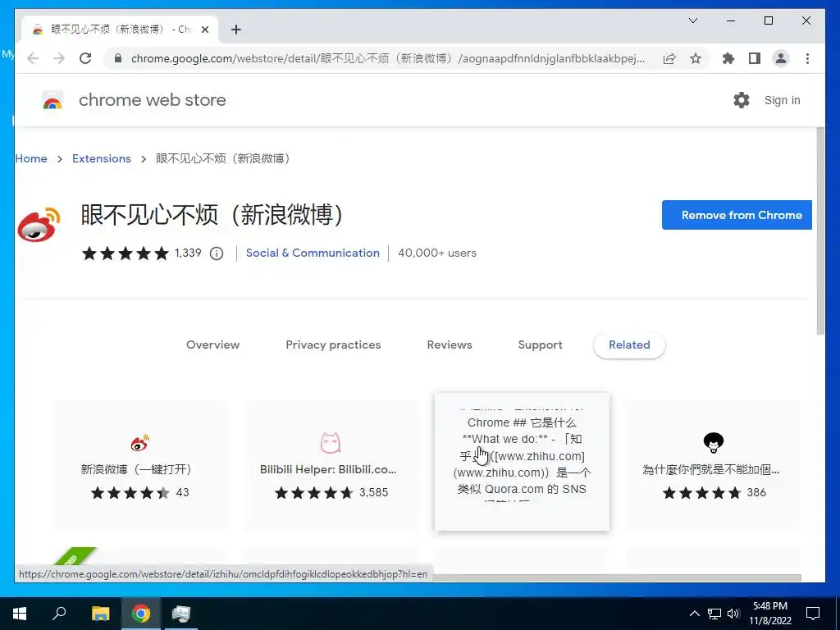
Task: Open Chrome's three-dot menu
Action: point(807,58)
